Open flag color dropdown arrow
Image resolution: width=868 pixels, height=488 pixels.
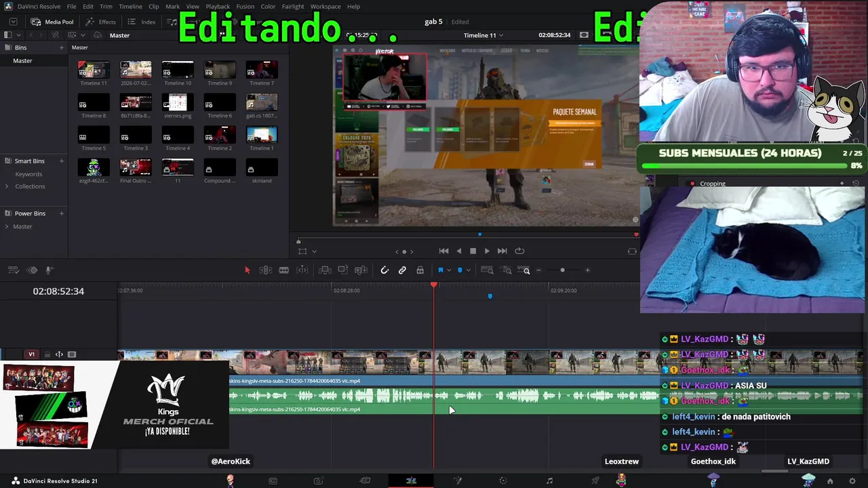pos(448,270)
